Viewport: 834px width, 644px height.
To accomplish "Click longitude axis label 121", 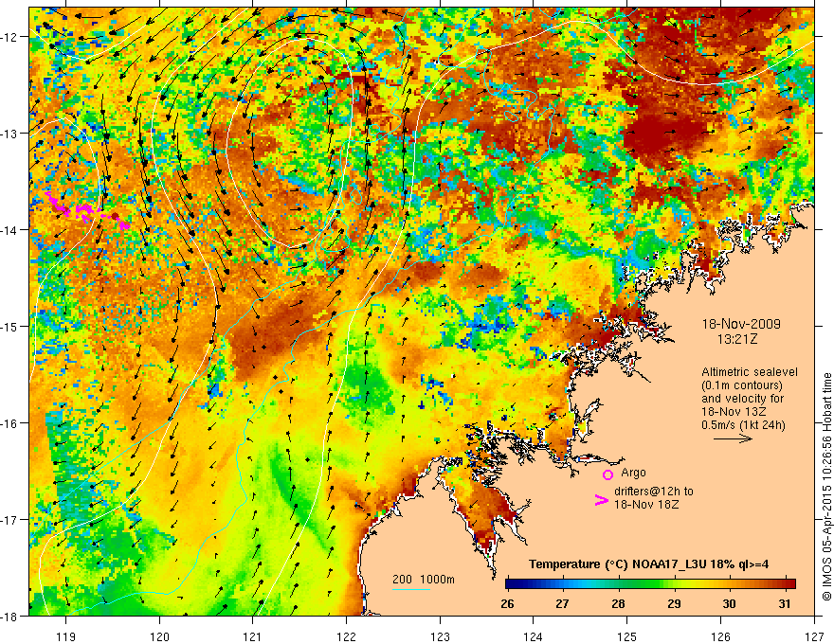I will click(253, 636).
